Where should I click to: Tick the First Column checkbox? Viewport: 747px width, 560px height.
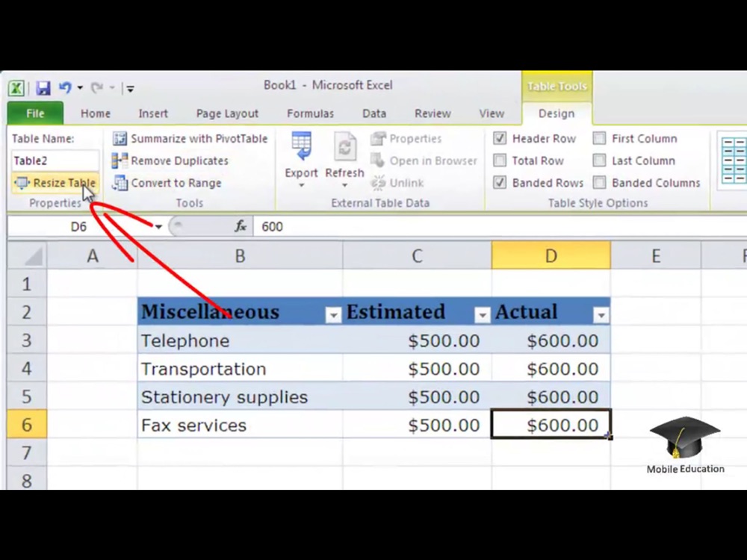(599, 139)
